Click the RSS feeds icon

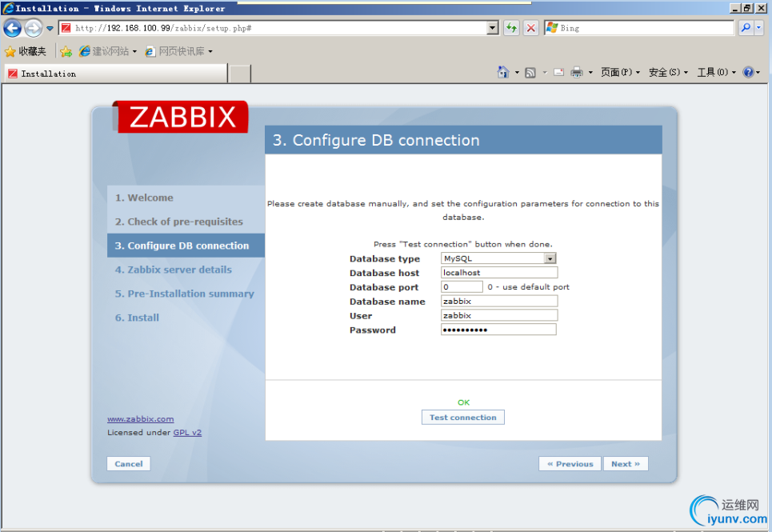[x=530, y=72]
